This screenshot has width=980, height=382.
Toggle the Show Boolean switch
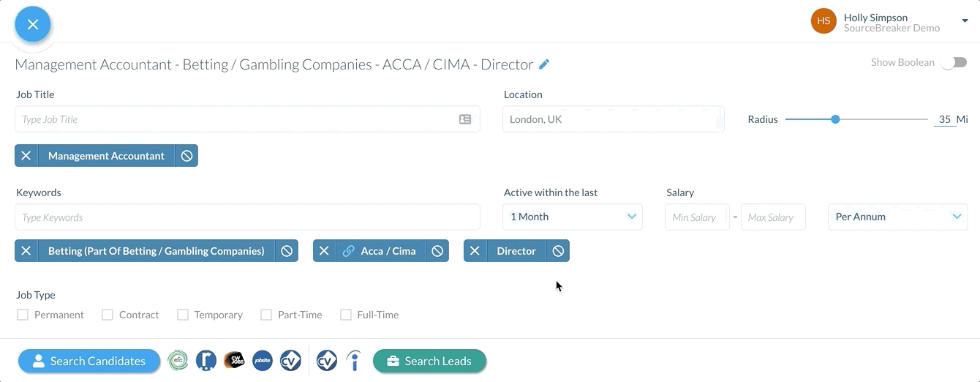(954, 63)
